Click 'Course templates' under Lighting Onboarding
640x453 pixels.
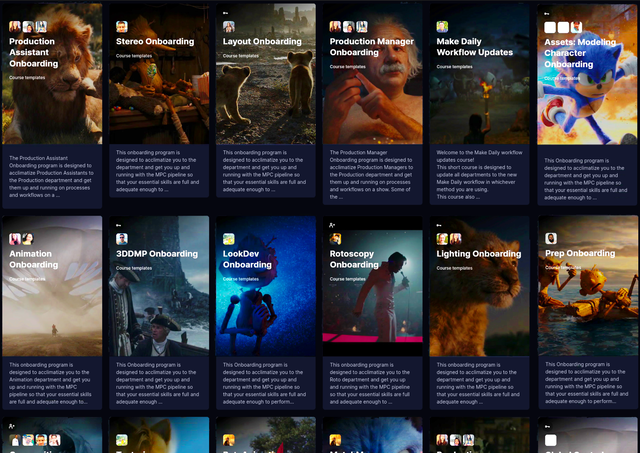[x=454, y=268]
